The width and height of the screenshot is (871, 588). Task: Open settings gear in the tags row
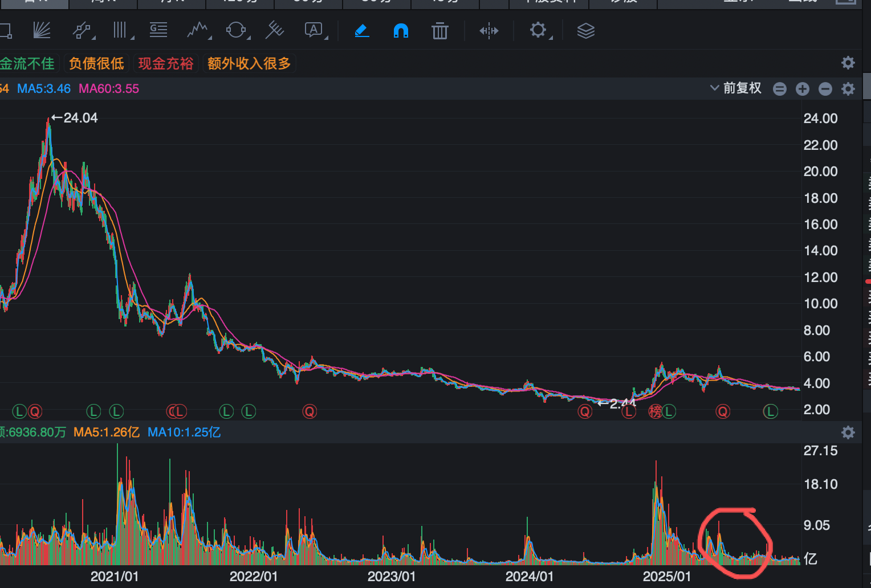point(848,63)
